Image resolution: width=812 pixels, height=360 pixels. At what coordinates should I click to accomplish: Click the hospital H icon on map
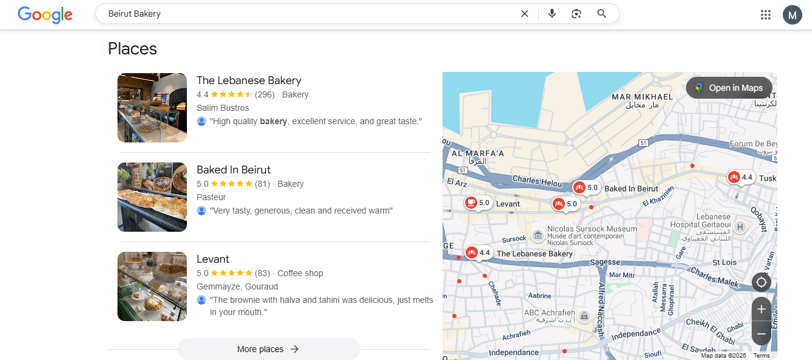click(740, 227)
